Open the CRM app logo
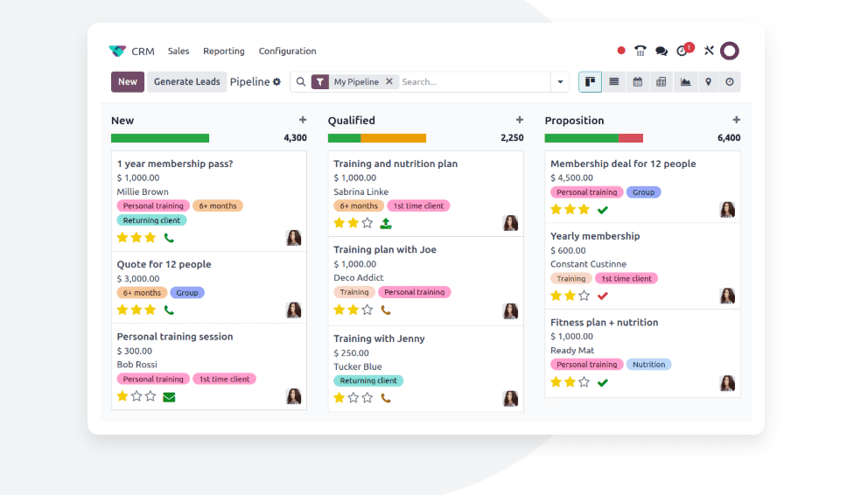868x495 pixels. pyautogui.click(x=117, y=51)
